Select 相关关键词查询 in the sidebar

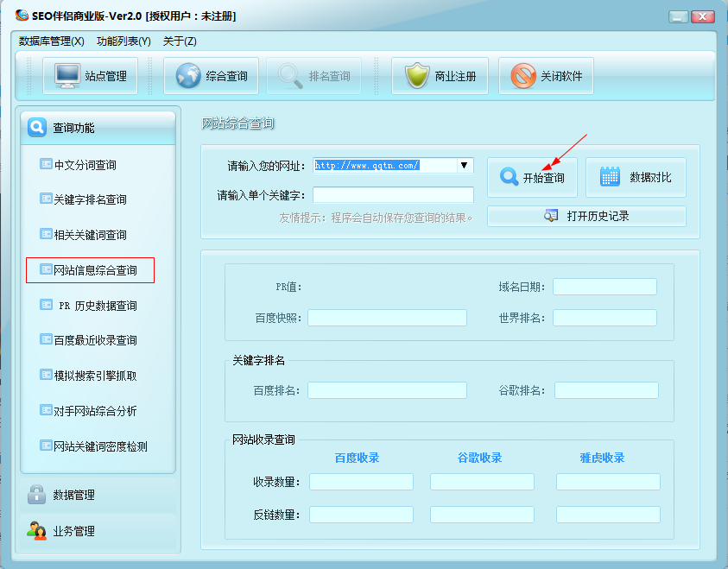(90, 235)
